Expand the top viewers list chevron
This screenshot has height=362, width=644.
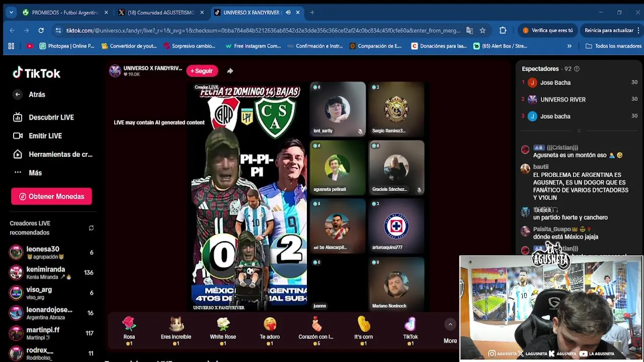pos(579,130)
